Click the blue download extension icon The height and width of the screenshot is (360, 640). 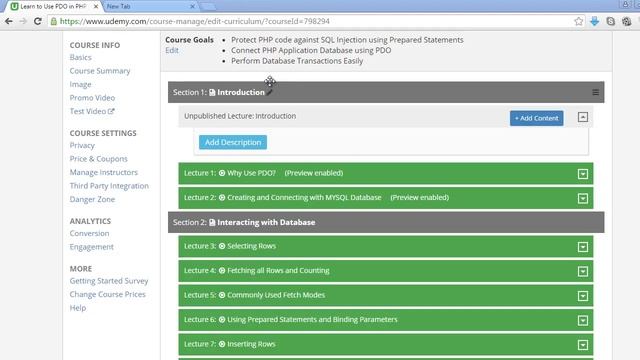595,21
